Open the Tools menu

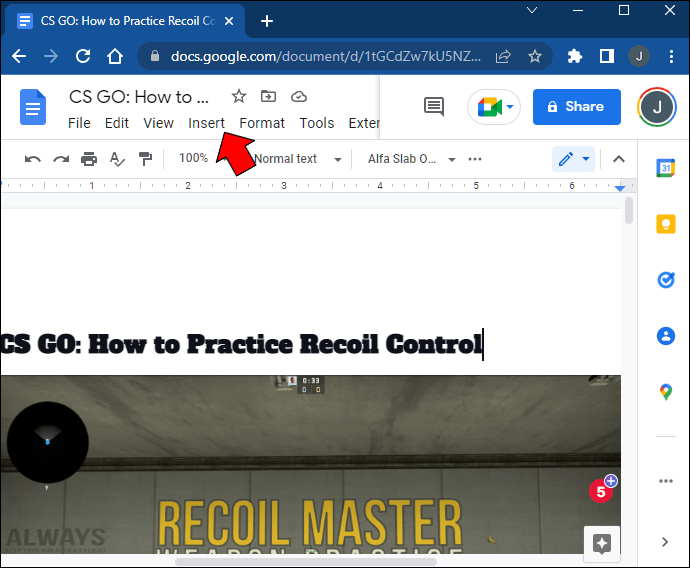point(317,123)
